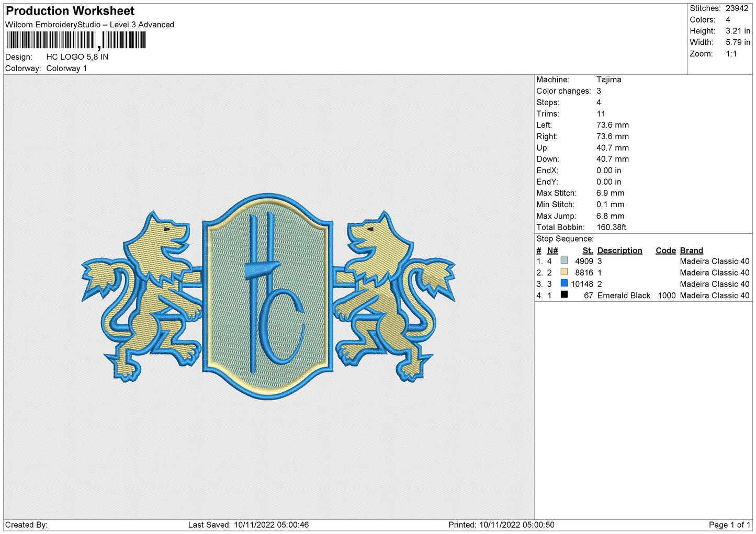
Task: Click the thread code 1000
Action: (667, 296)
